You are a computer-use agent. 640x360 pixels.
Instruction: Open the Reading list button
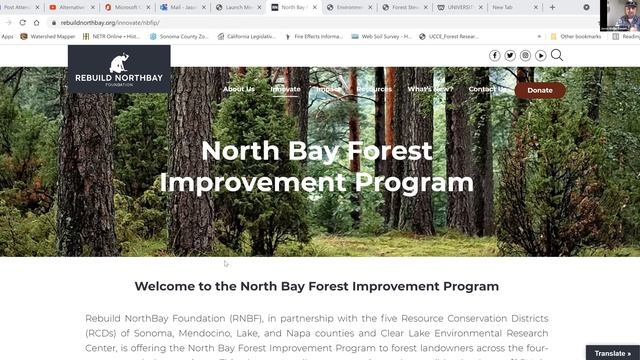pos(626,36)
